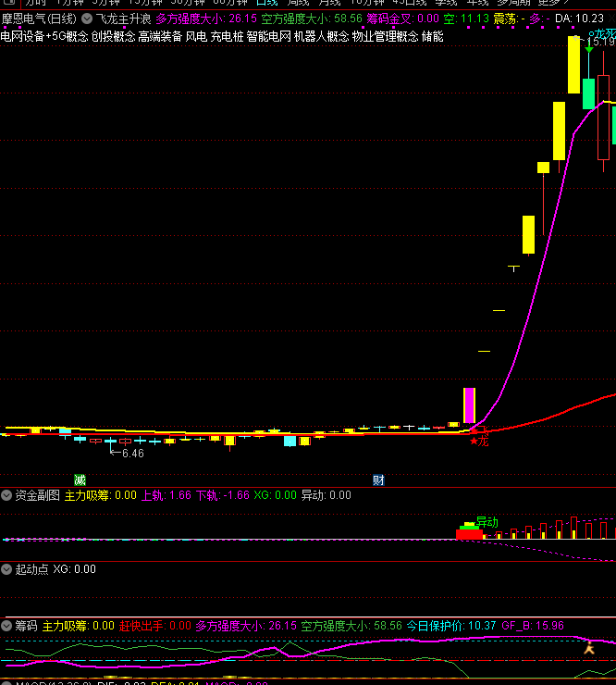
Task: Open the 资金副图 indicator dropdown circle
Action: (x=6, y=495)
